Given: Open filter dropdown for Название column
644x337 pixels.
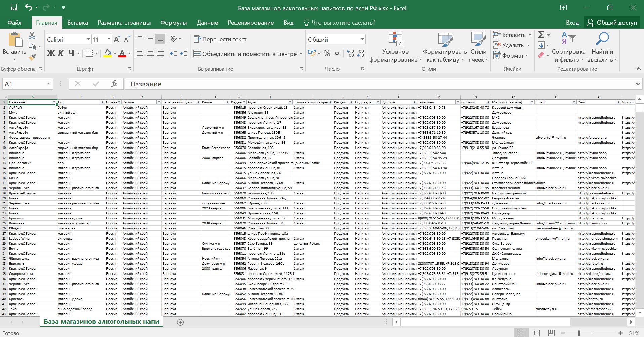Looking at the screenshot, I should click(54, 102).
